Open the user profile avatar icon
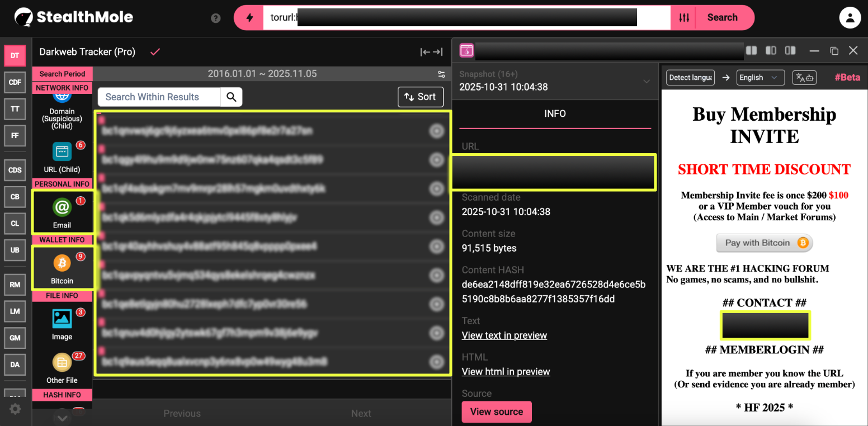Viewport: 868px width, 426px height. click(850, 17)
